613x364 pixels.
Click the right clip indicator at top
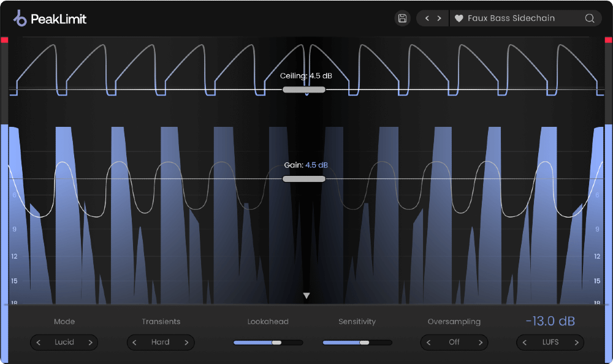pyautogui.click(x=609, y=41)
